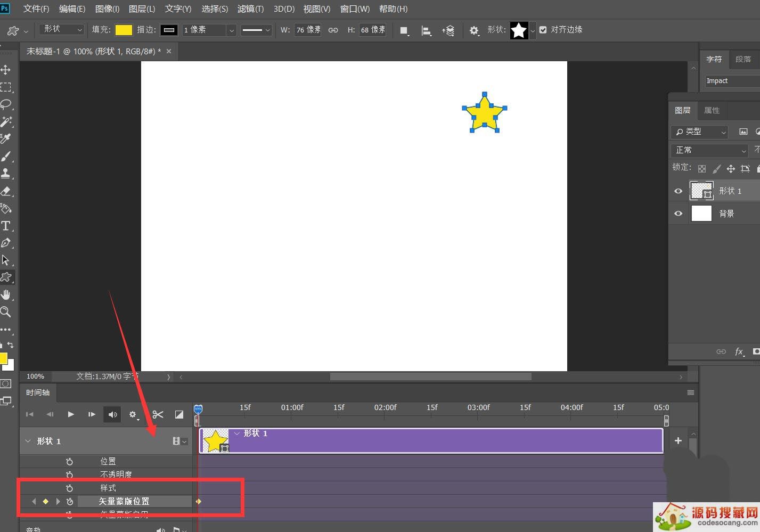760x532 pixels.
Task: Collapse 形状 1 track in timeline
Action: (x=28, y=441)
